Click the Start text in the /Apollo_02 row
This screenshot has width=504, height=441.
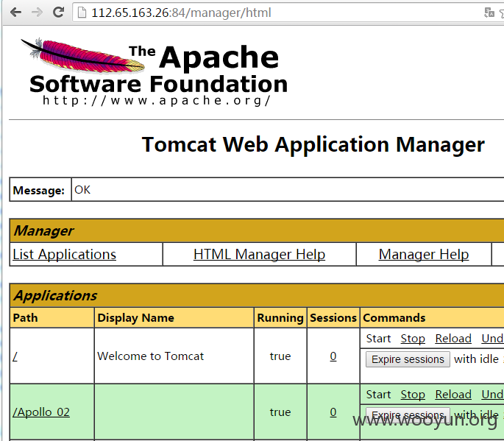coord(378,395)
